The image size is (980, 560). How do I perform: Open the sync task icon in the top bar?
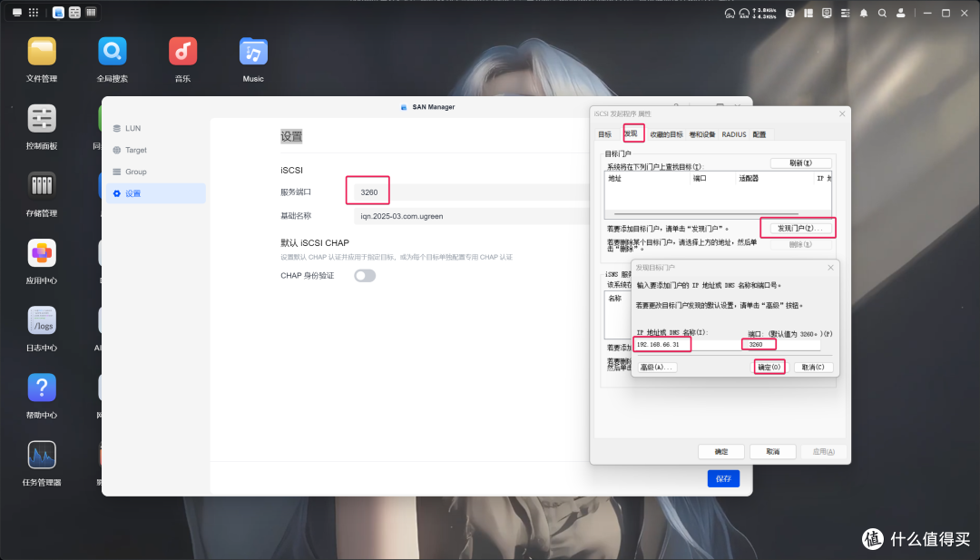[790, 13]
